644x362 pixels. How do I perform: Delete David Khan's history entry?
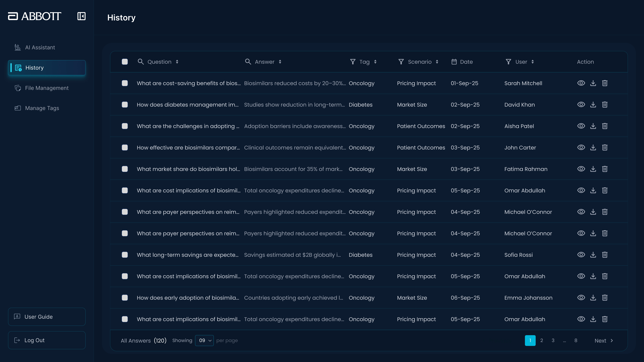[605, 105]
